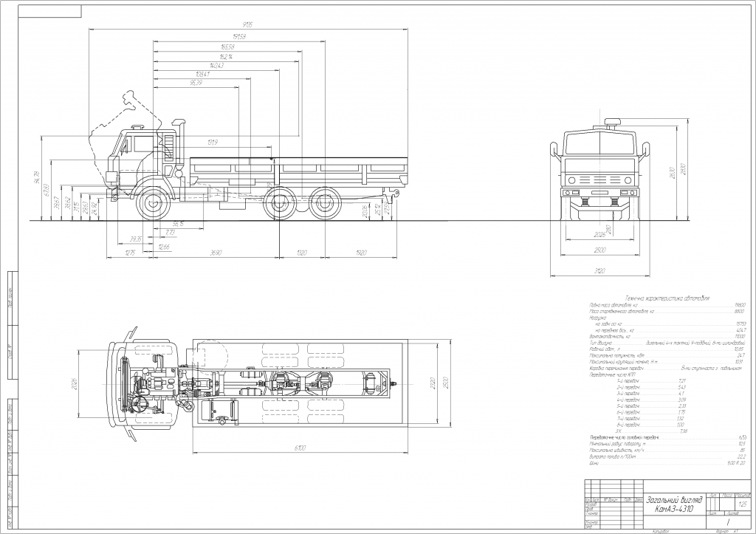This screenshot has width=756, height=534.
Task: Click the overall length dimension 9135
Action: coord(246,23)
